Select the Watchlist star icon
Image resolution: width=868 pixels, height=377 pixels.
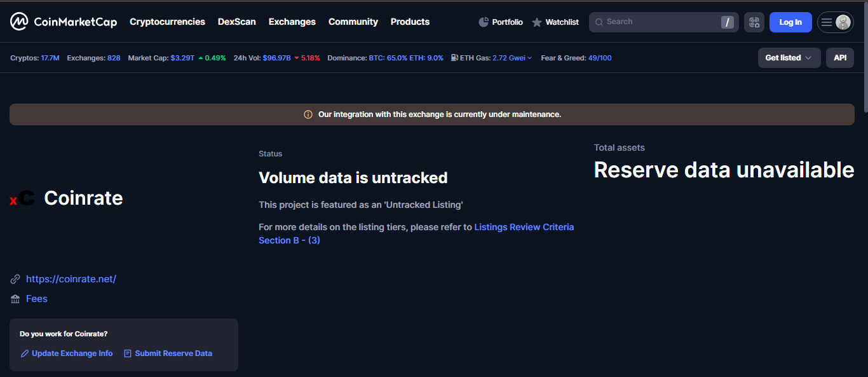click(537, 22)
